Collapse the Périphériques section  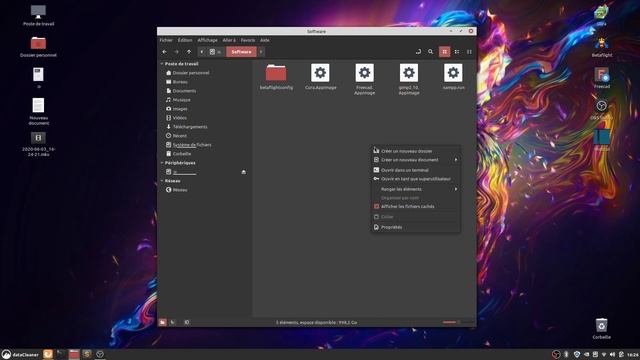point(162,163)
